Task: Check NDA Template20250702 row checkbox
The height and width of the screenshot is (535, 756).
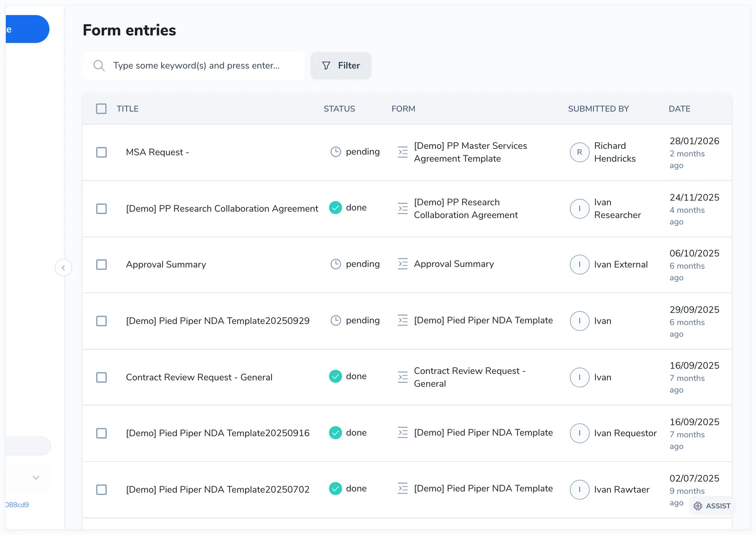Action: click(x=102, y=490)
